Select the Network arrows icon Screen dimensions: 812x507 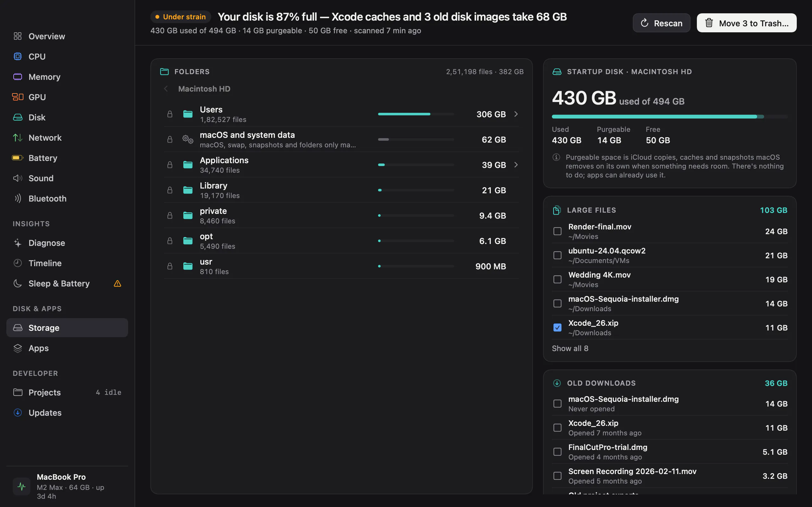coord(17,138)
